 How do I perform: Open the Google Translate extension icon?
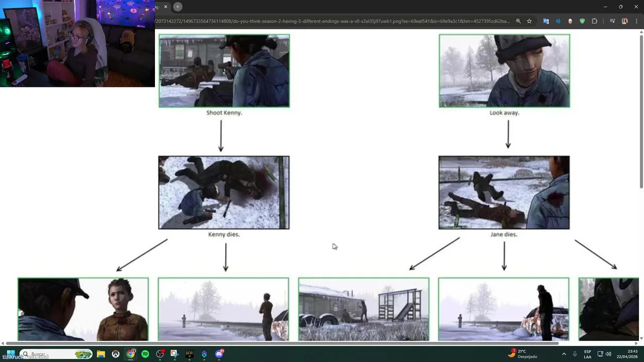coord(546,21)
